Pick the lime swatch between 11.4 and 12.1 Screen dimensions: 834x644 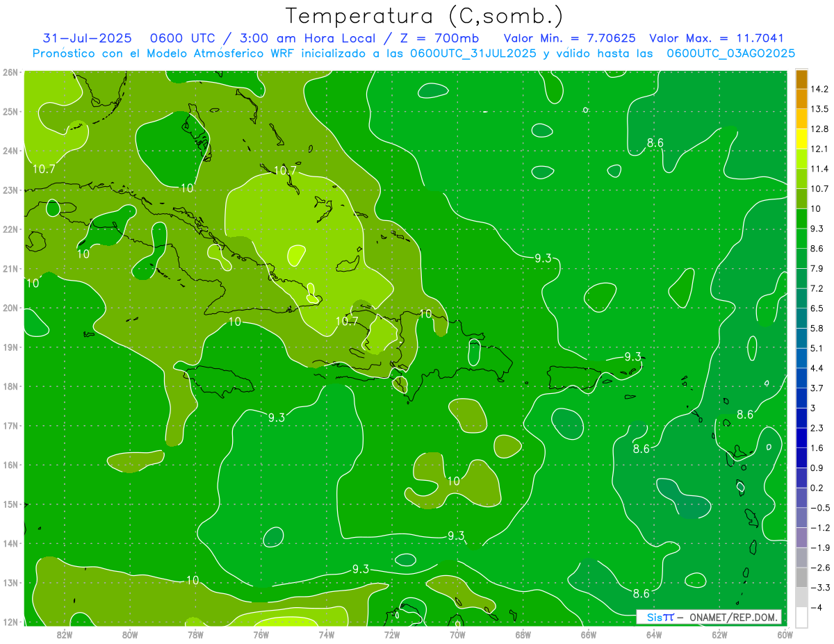[x=801, y=159]
